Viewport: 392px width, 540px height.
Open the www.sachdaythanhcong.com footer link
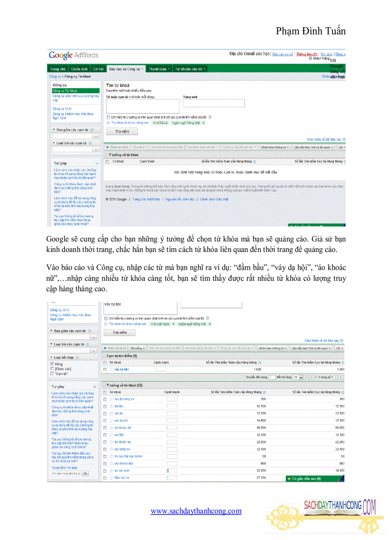(x=196, y=511)
